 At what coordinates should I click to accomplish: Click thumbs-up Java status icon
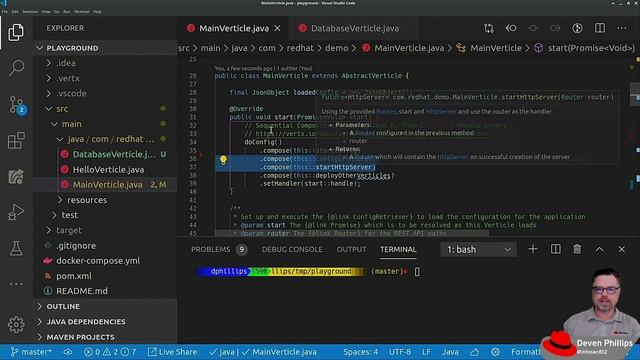pos(474,352)
